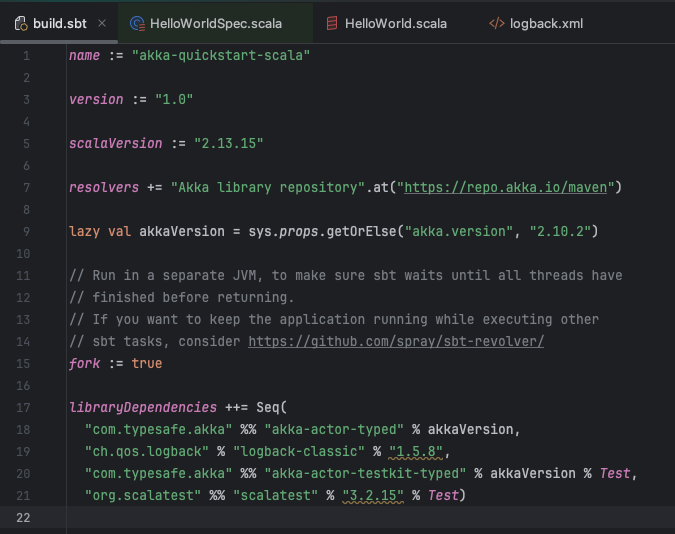Screen dimensions: 675x534
Task: Click the libraryDependencies keyword
Action: pyautogui.click(x=143, y=407)
